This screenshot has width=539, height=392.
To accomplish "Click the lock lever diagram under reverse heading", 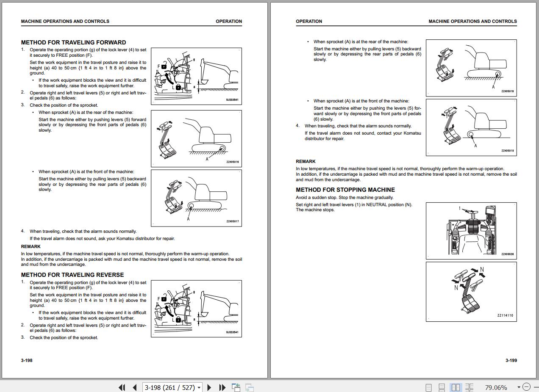I will tap(196, 309).
